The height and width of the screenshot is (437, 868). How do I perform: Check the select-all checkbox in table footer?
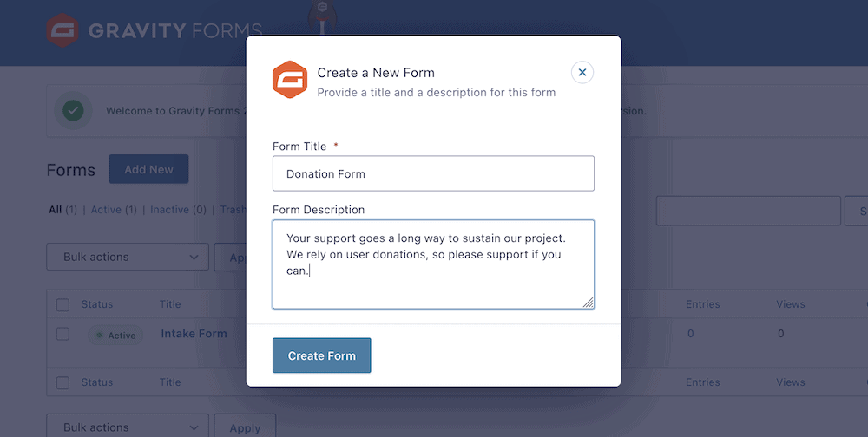pyautogui.click(x=62, y=382)
